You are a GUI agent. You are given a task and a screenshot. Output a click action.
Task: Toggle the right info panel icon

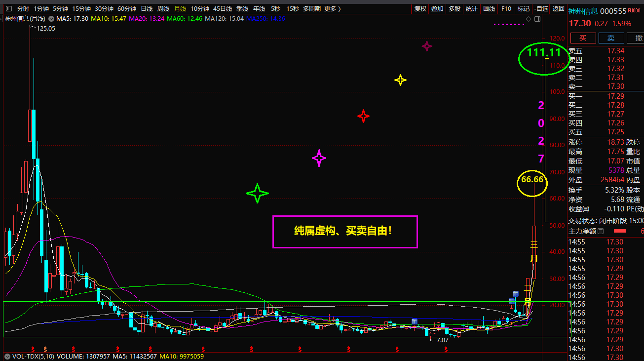click(x=538, y=19)
